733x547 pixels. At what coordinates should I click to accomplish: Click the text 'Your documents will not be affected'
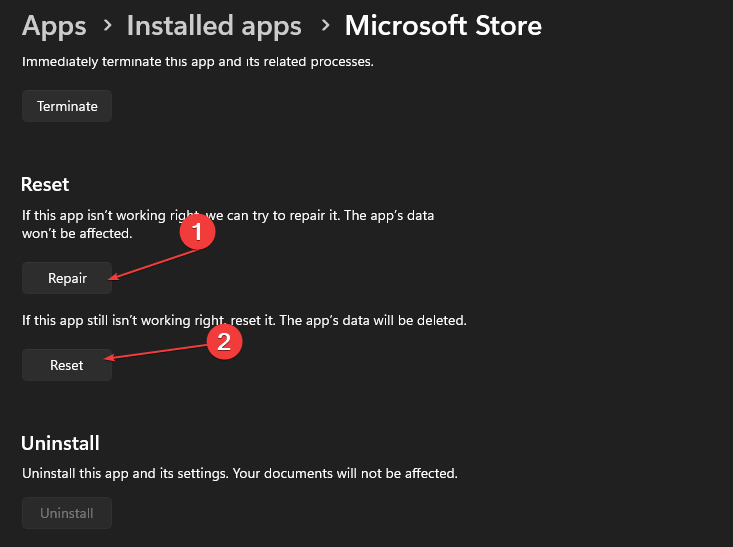(x=345, y=473)
